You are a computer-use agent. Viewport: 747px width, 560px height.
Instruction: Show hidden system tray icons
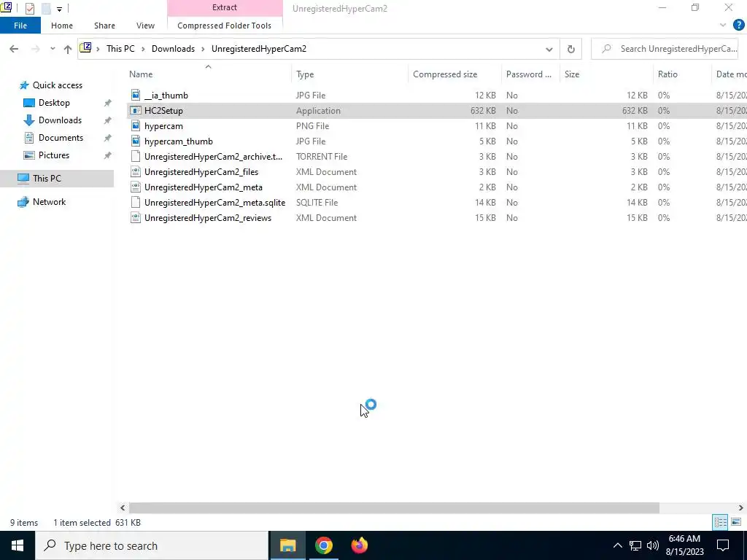click(617, 545)
